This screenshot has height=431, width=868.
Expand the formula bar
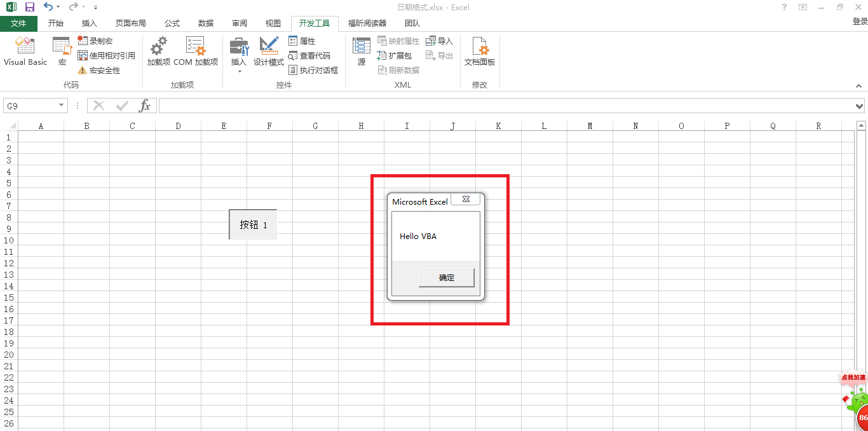click(860, 106)
